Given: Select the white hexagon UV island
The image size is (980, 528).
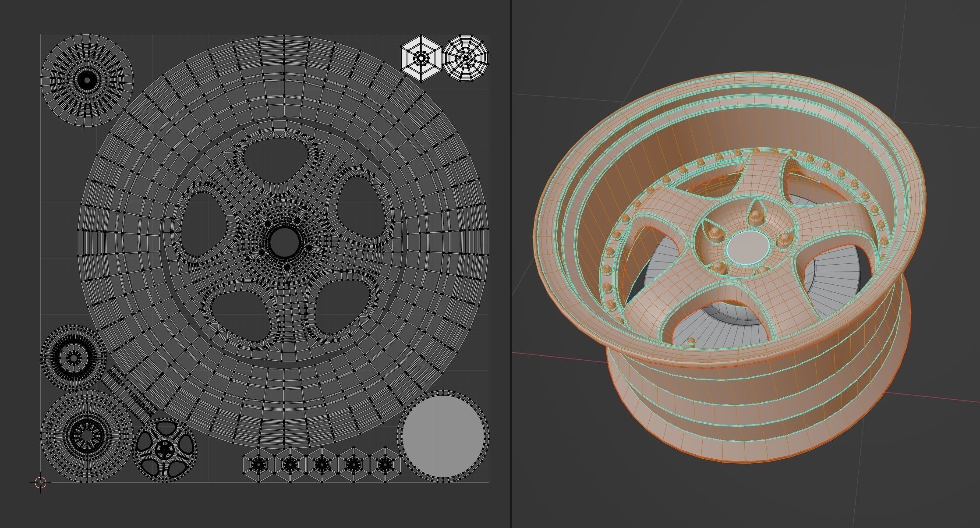Looking at the screenshot, I should point(421,58).
